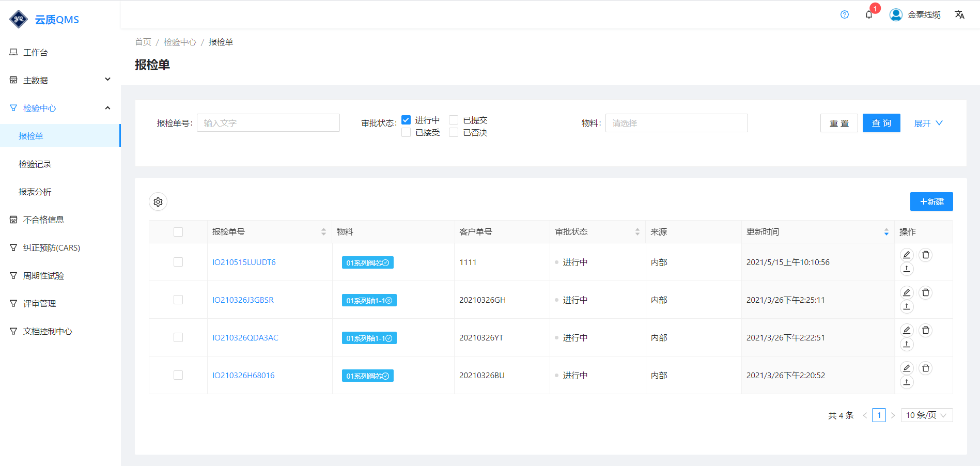The width and height of the screenshot is (980, 466).
Task: Check the 已接受 status checkbox
Action: [x=406, y=132]
